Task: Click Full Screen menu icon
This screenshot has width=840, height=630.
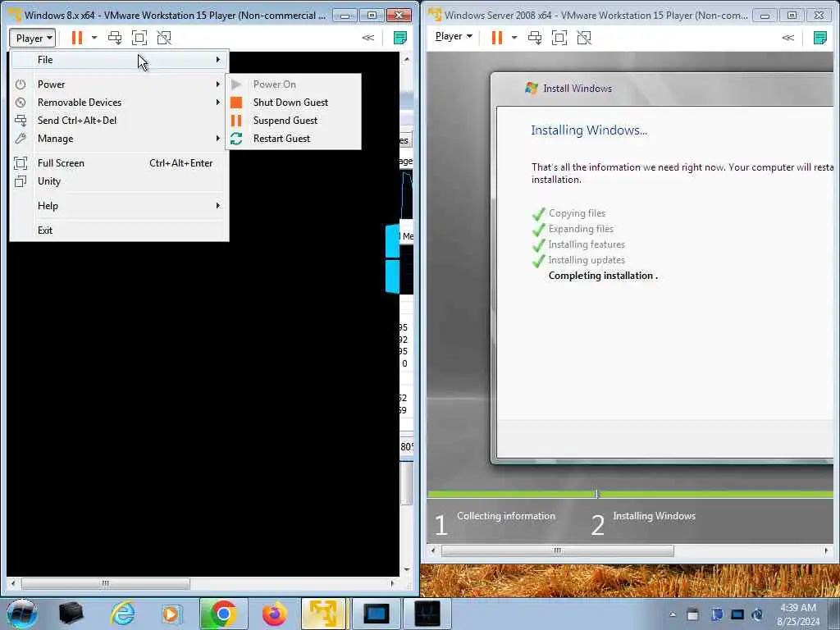Action: [x=21, y=163]
